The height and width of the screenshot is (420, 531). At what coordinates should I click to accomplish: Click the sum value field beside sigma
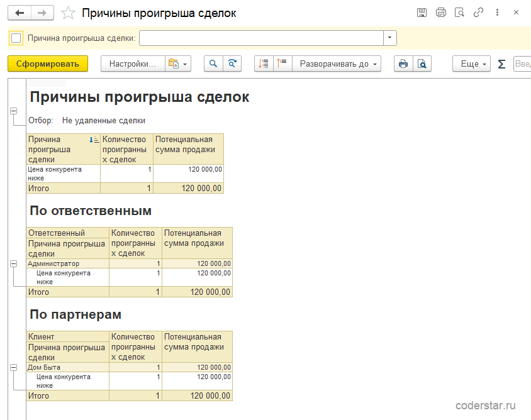coord(522,64)
